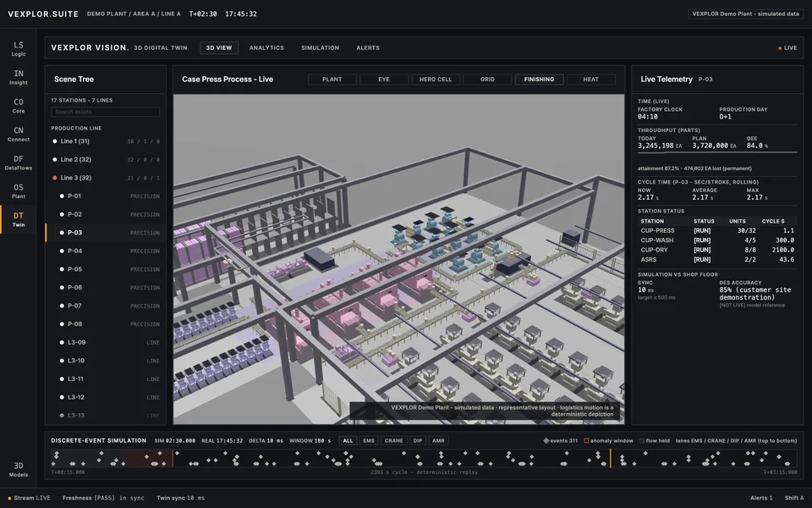Switch to the ALERTS tab
The width and height of the screenshot is (812, 508).
[x=368, y=47]
